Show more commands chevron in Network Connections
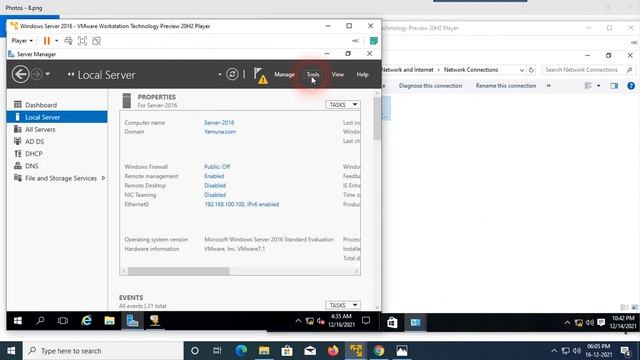This screenshot has height=360, width=640. click(549, 86)
